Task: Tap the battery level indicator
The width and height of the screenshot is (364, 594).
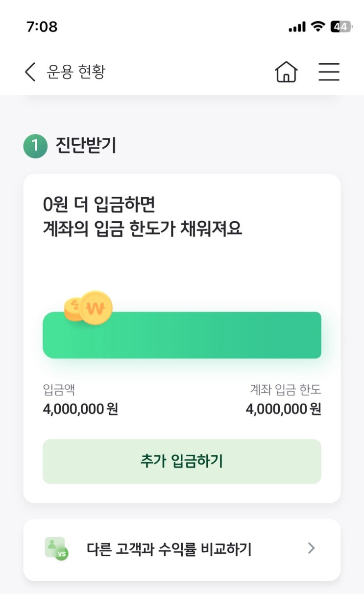Action: (341, 26)
